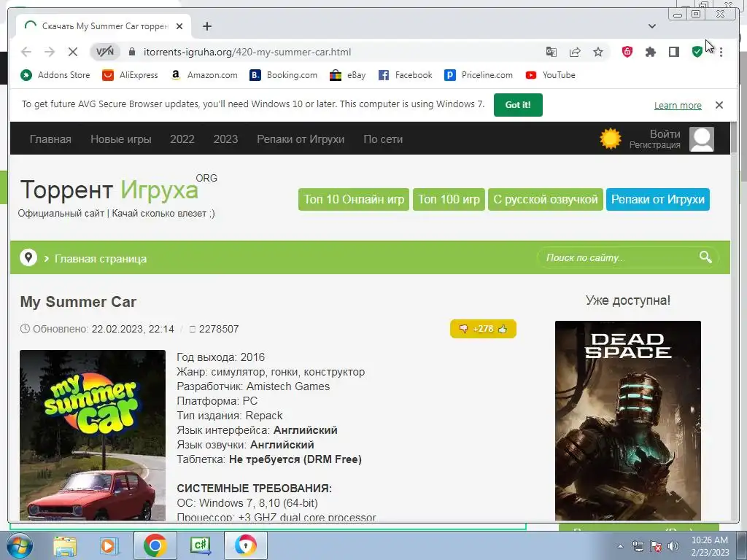The width and height of the screenshot is (747, 560).
Task: Open the YouTube bookmark
Action: tap(550, 75)
